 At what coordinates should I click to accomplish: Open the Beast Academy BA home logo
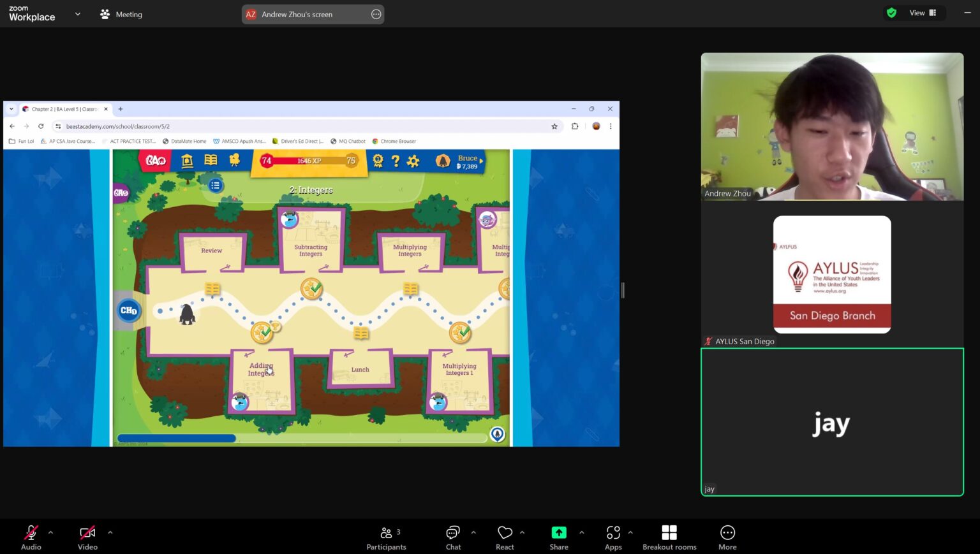tap(156, 161)
